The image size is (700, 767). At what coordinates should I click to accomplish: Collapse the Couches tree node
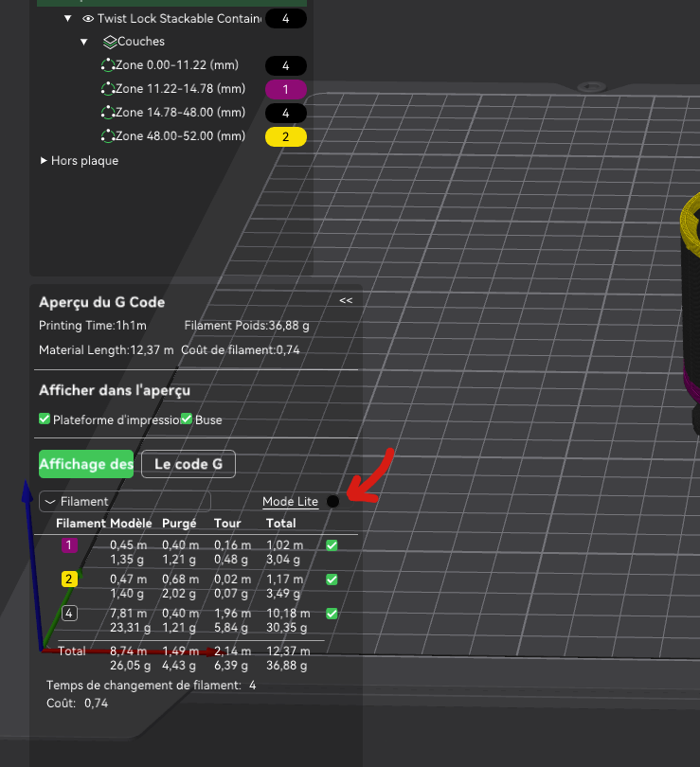(x=84, y=42)
